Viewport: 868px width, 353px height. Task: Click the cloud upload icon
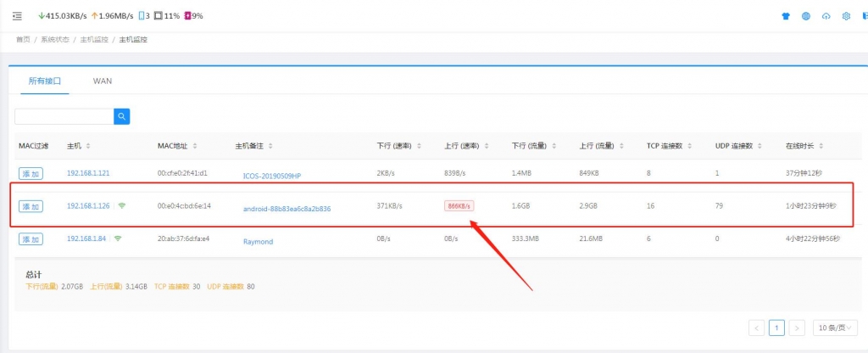(x=826, y=16)
